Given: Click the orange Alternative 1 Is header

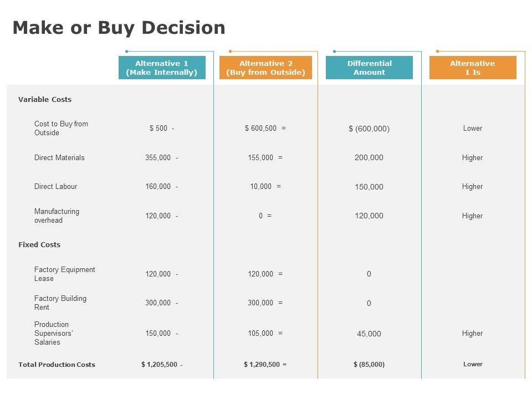Looking at the screenshot, I should point(472,68).
